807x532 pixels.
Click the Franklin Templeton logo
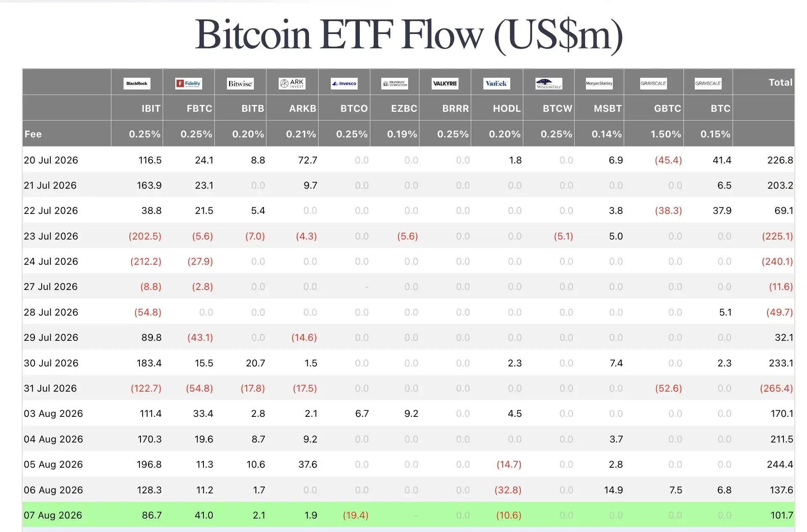click(395, 83)
